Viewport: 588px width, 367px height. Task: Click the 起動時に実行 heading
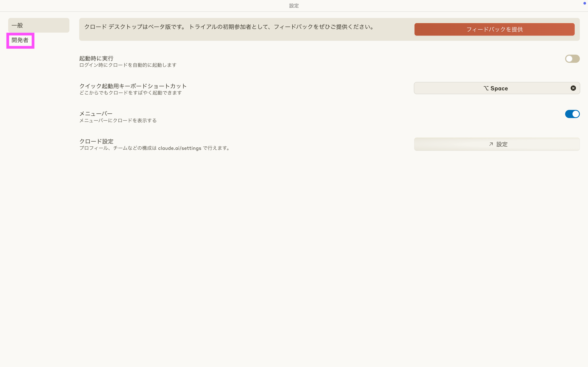point(96,58)
